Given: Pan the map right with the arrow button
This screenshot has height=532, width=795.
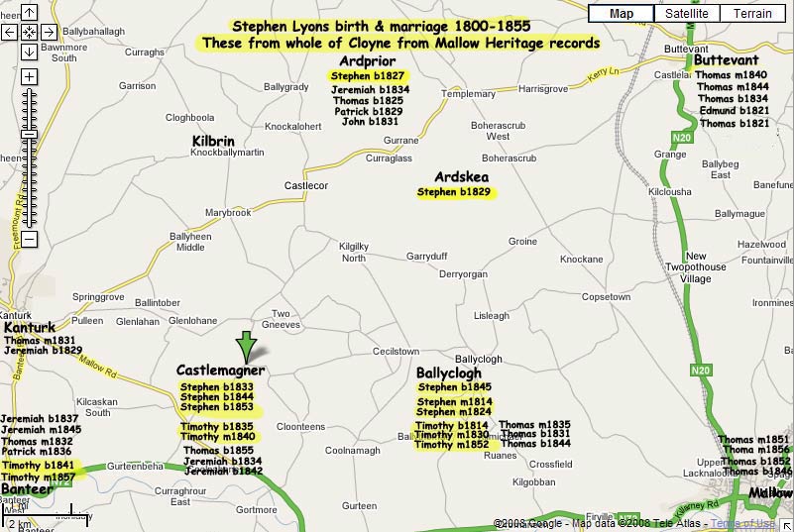Looking at the screenshot, I should point(49,32).
